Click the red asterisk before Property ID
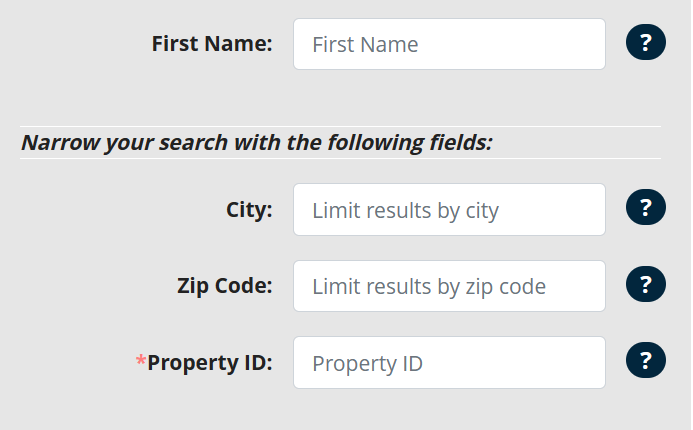693x430 pixels. [141, 360]
